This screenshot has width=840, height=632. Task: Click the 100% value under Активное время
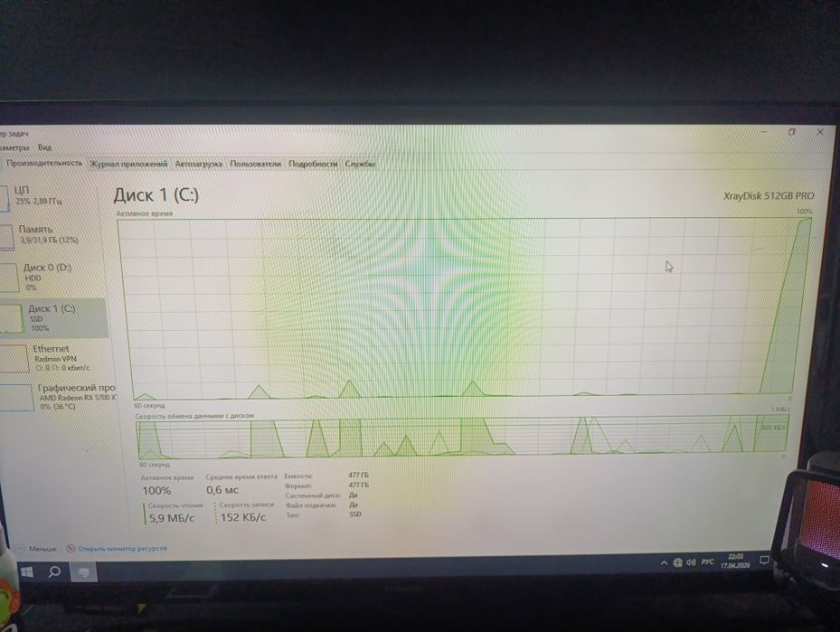coord(156,491)
